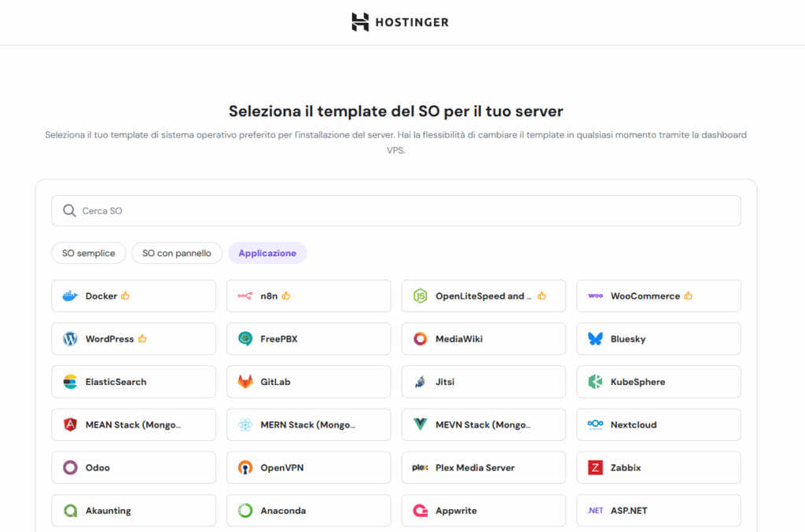Screen dimensions: 805x532
Task: Select MEVN Stack (Mongo... label
Action: coord(483,425)
